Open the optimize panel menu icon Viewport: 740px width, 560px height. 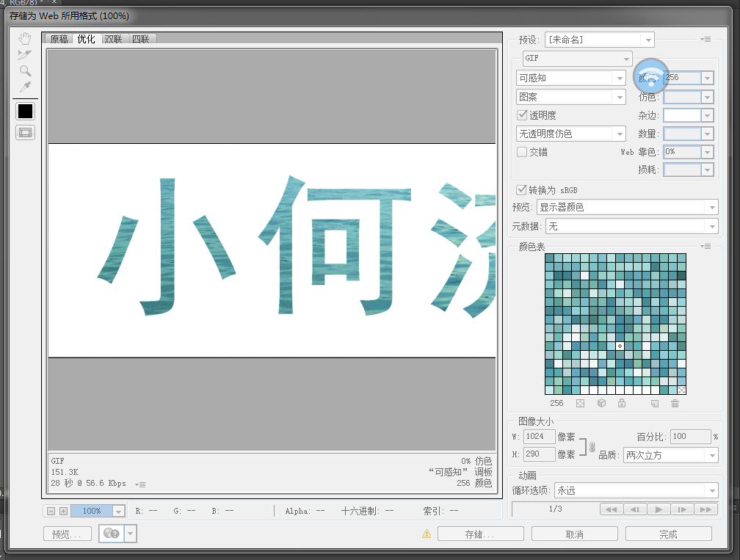coord(705,39)
